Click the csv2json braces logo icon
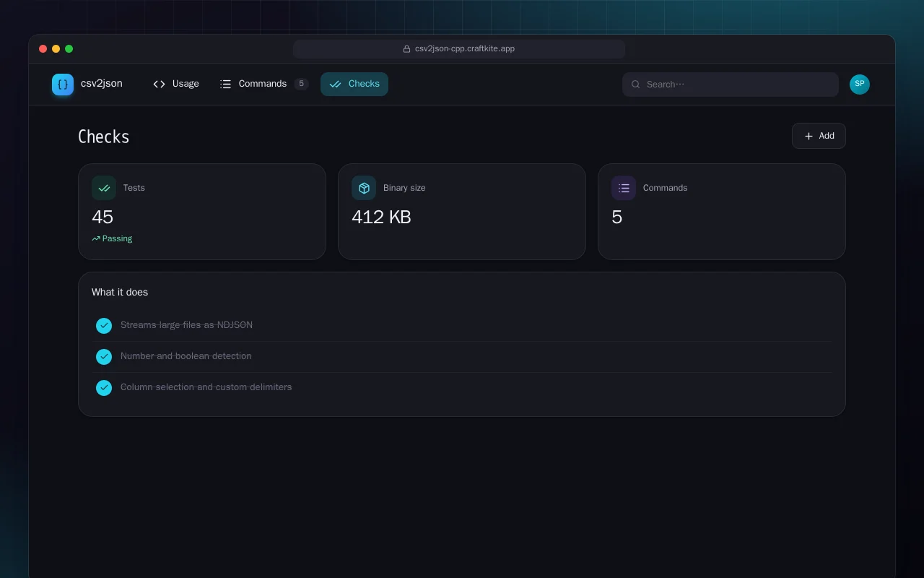Viewport: 924px width, 578px height. (x=63, y=85)
